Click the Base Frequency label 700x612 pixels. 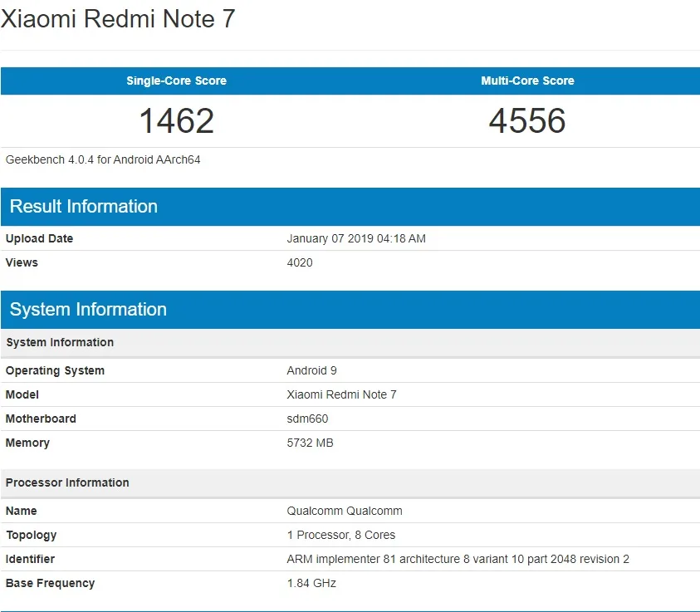click(50, 583)
